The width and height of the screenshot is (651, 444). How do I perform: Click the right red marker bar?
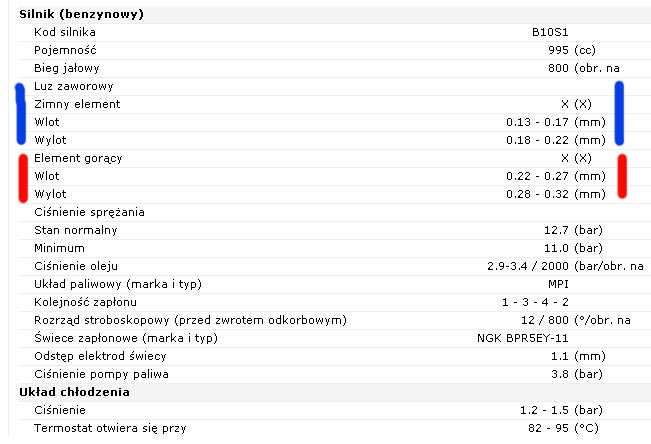click(622, 176)
